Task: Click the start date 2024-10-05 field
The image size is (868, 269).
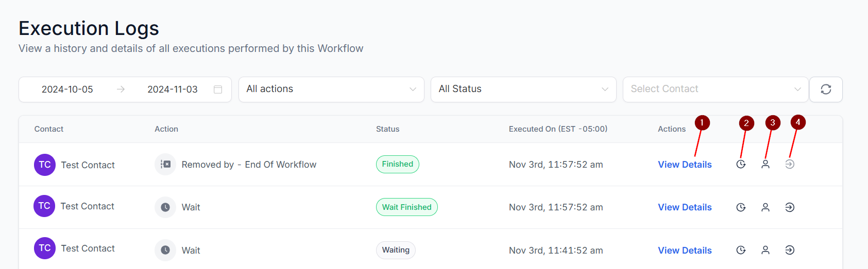Action: (67, 89)
